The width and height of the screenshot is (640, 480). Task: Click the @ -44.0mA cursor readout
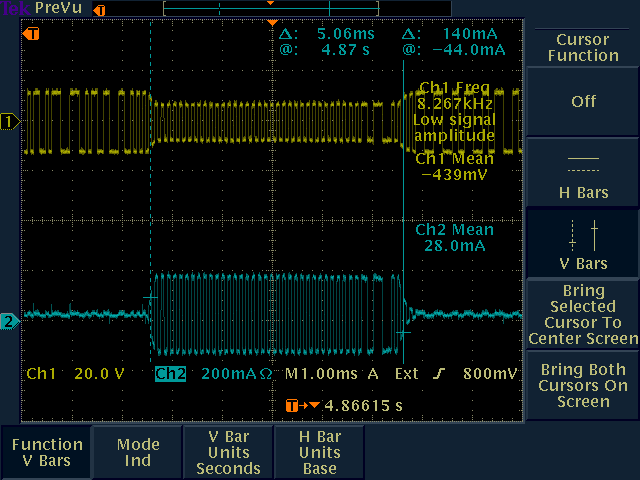454,50
